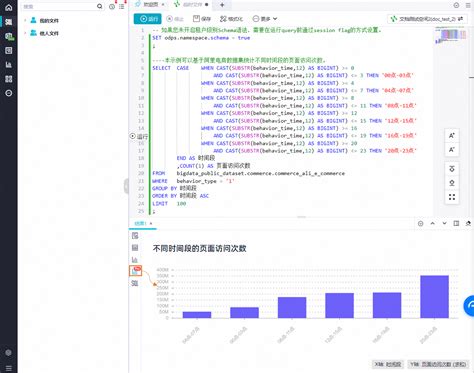The height and width of the screenshot is (373, 474).
Task: Open the grid modules icon in the dark sidebar
Action: (x=9, y=79)
